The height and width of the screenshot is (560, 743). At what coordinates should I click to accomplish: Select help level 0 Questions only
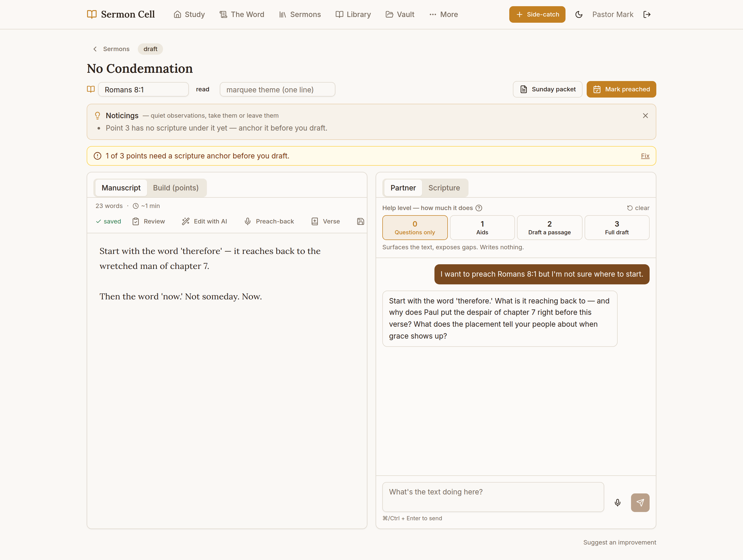[415, 227]
